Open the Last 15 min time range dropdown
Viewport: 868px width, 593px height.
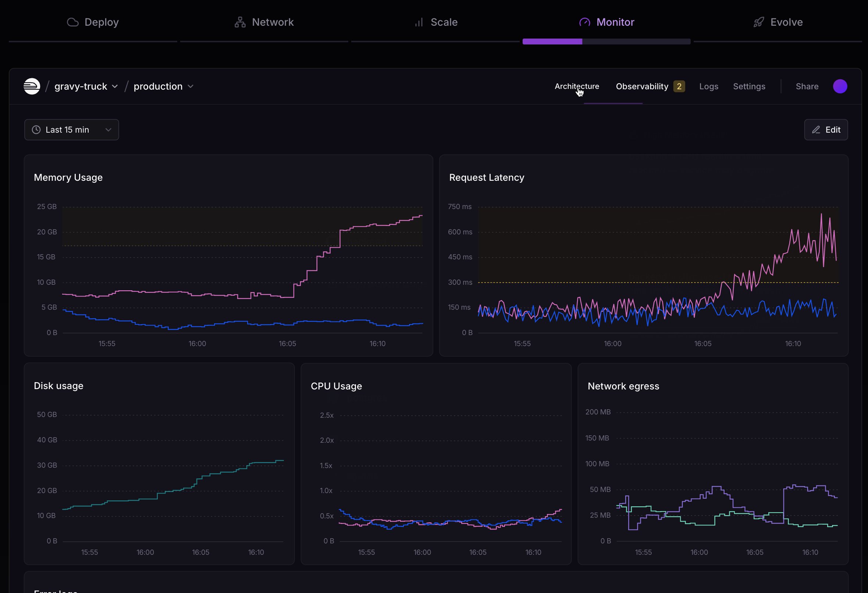pos(72,129)
